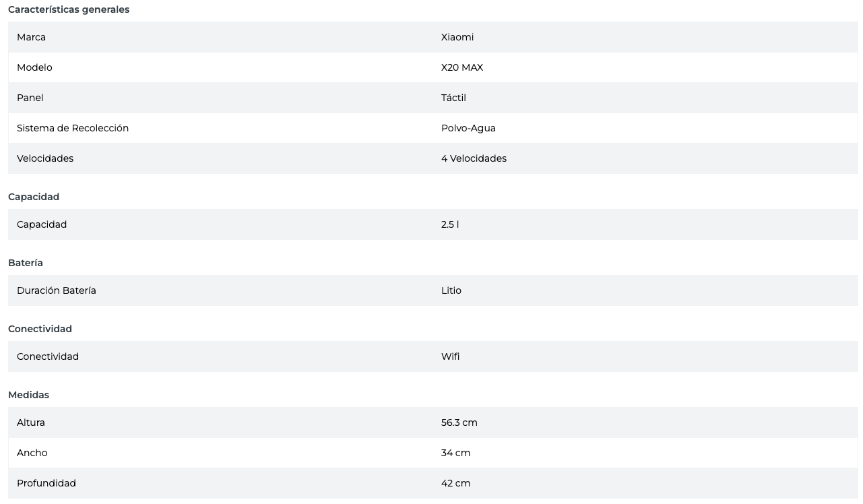Select the 'Marca' row label
The height and width of the screenshot is (504, 863).
click(x=31, y=37)
